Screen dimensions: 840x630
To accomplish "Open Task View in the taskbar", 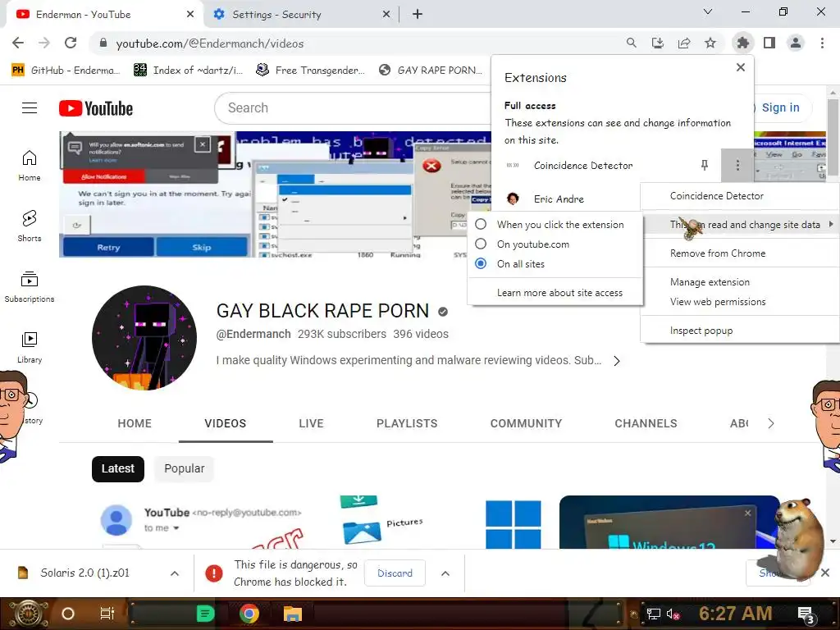I will [107, 614].
